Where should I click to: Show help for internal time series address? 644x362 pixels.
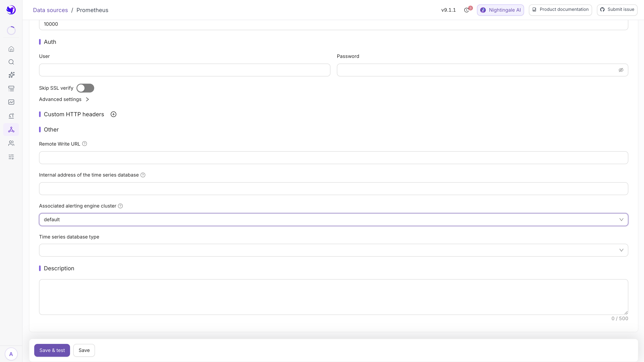click(x=143, y=175)
